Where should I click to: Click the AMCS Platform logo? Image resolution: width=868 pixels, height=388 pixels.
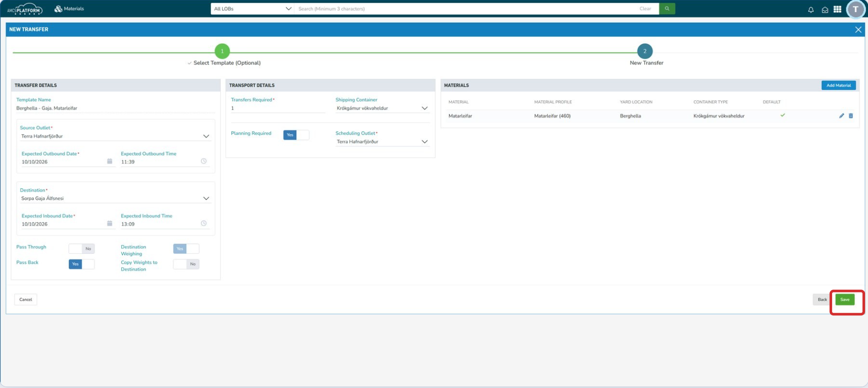(x=24, y=9)
